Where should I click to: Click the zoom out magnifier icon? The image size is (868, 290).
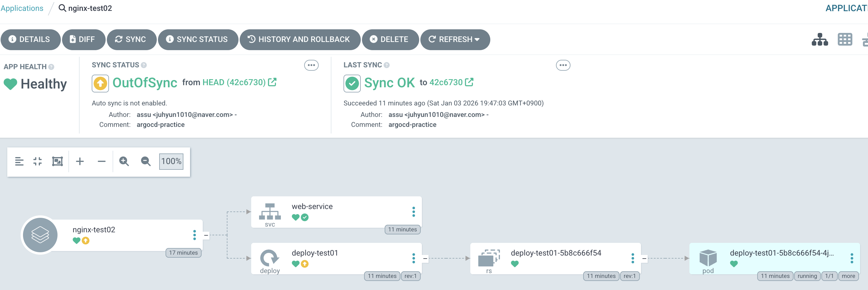146,162
